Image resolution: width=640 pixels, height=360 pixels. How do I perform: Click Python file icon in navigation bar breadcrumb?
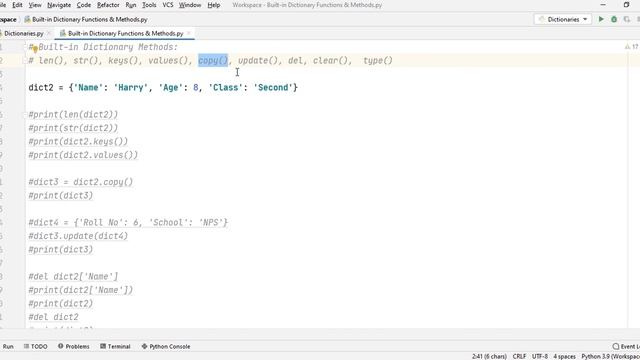point(27,20)
